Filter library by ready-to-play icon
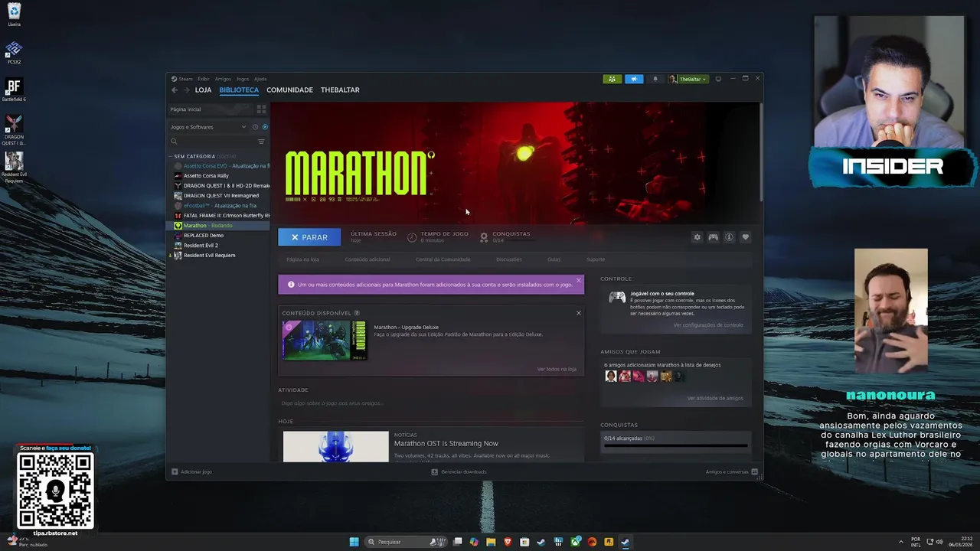The height and width of the screenshot is (551, 980). pyautogui.click(x=265, y=127)
